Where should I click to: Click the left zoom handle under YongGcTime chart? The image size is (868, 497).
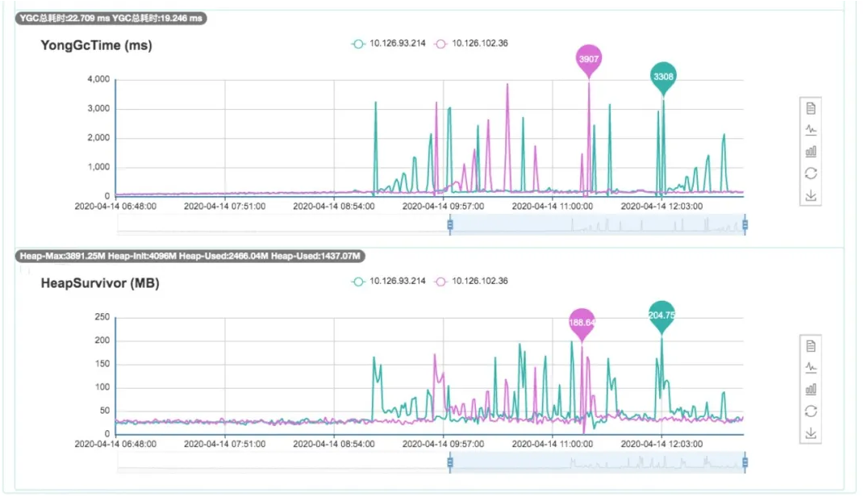(450, 225)
